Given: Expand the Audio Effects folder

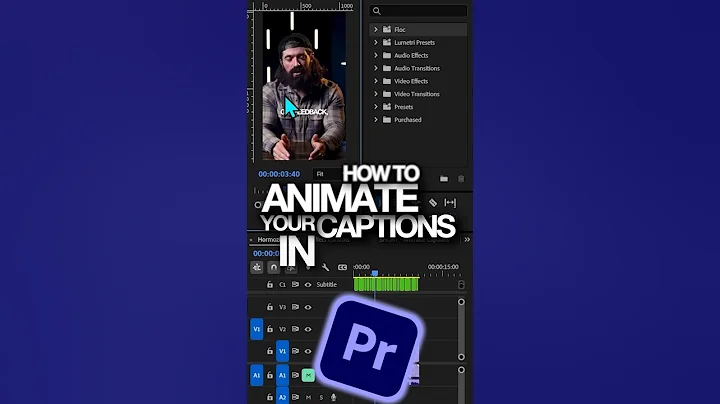Looking at the screenshot, I should 376,55.
